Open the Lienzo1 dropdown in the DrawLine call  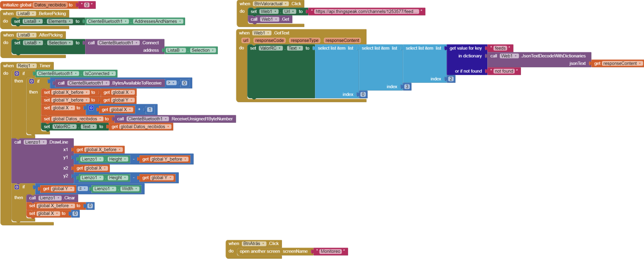click(x=35, y=142)
